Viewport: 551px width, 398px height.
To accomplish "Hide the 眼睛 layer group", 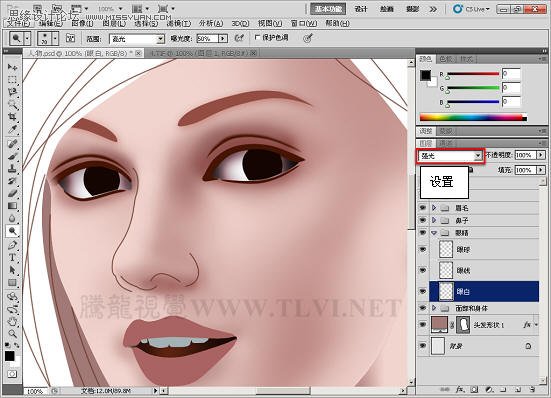I will point(423,233).
